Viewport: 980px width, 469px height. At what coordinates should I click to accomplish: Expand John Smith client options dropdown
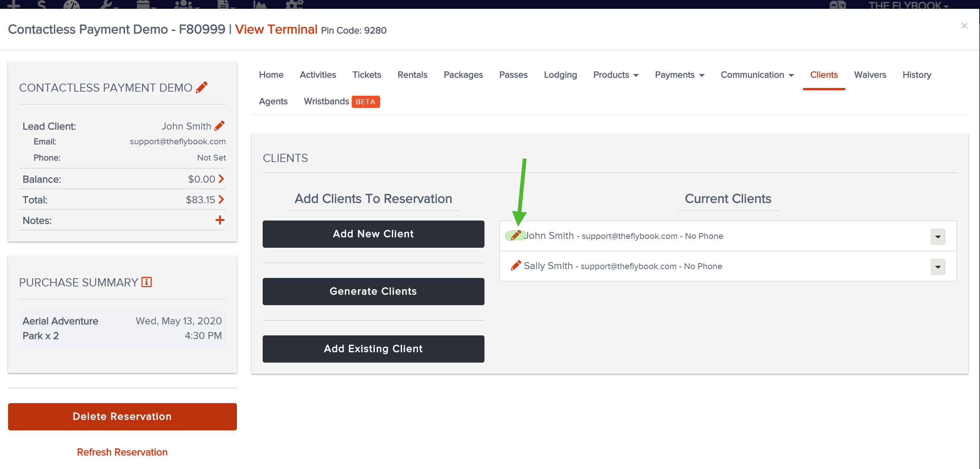(x=938, y=236)
